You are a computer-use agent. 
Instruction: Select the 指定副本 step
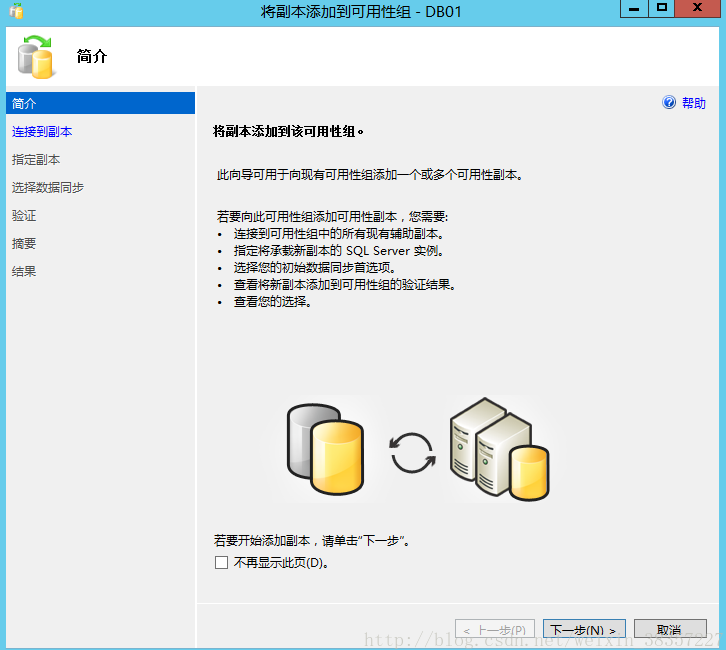(36, 160)
